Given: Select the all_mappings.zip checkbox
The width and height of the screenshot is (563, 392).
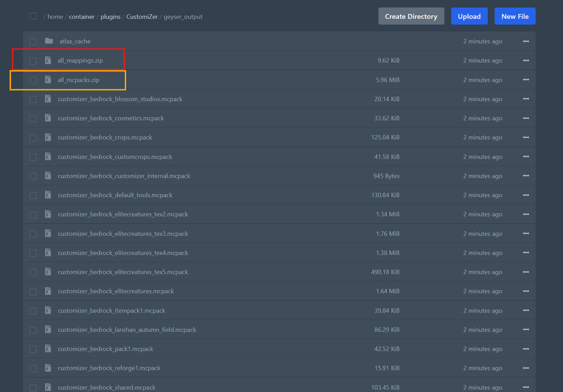Looking at the screenshot, I should click(x=33, y=61).
